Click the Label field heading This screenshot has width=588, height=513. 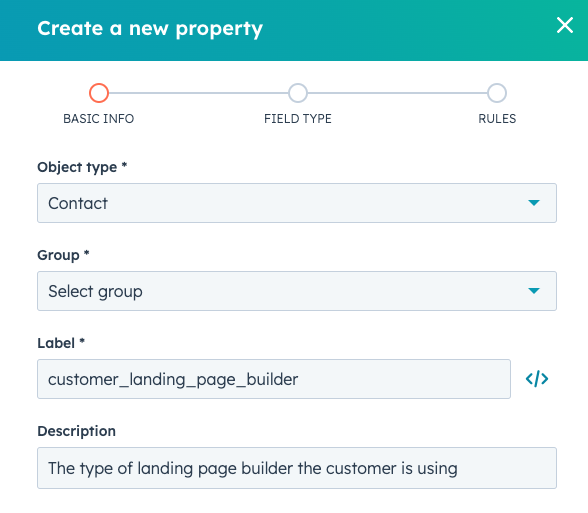61,343
